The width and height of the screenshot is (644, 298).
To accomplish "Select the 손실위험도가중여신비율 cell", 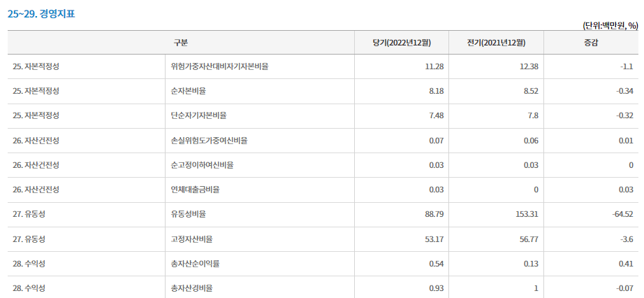I will tap(209, 141).
